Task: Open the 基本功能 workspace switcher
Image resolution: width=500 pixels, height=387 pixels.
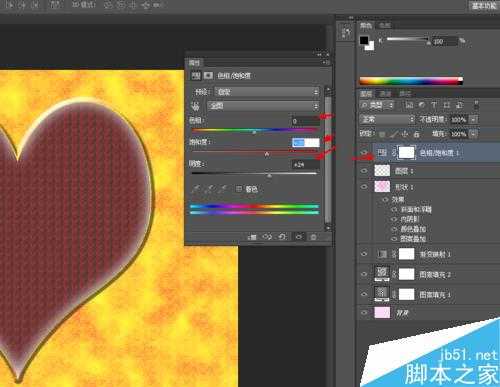Action: click(x=484, y=6)
